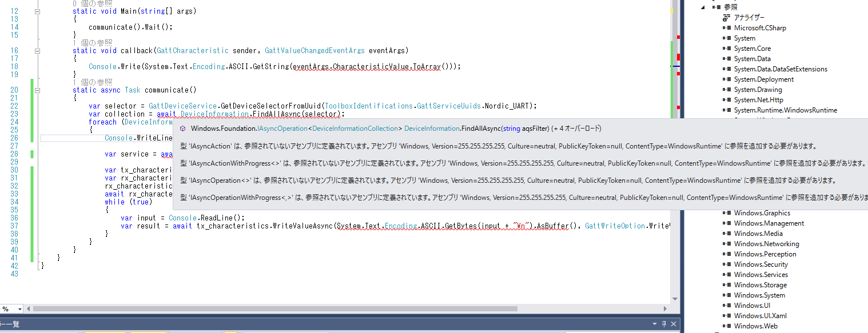Image resolution: width=868 pixels, height=333 pixels.
Task: Collapse the callback method code block
Action: coord(37,51)
